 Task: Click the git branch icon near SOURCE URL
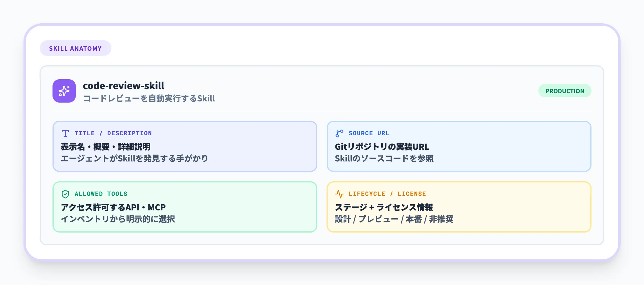coord(339,133)
